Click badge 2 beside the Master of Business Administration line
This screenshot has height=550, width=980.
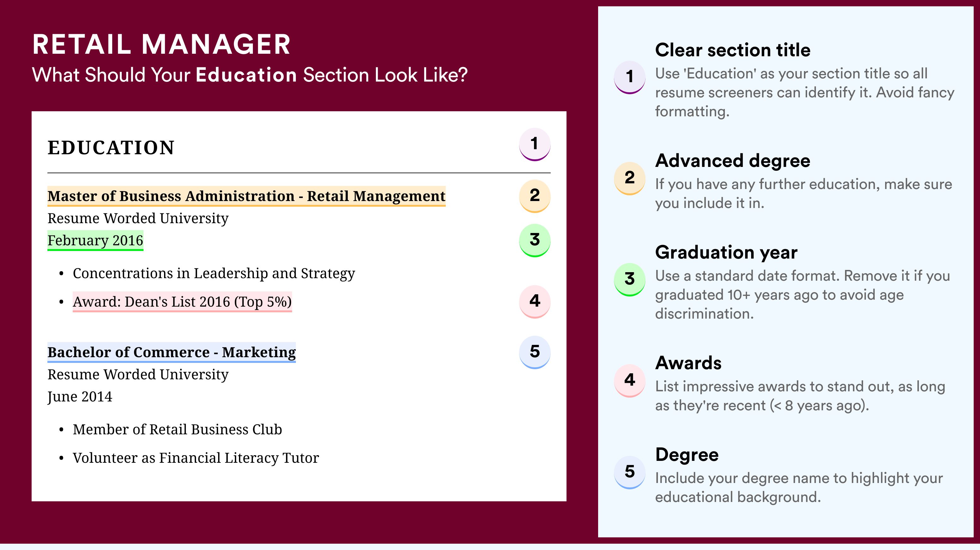[535, 196]
